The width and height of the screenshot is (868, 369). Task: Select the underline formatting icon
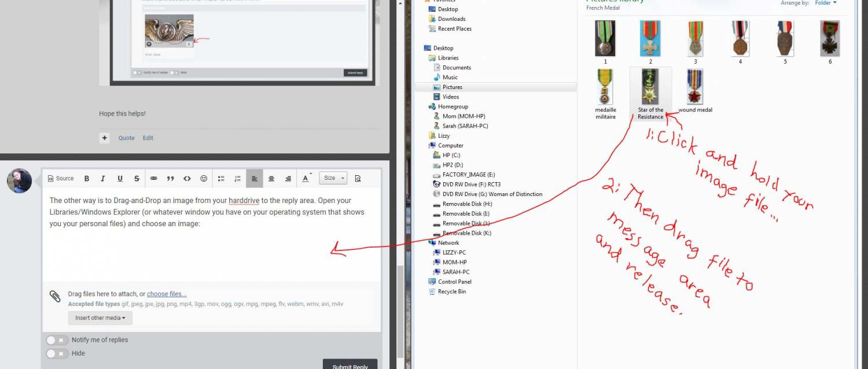pyautogui.click(x=120, y=178)
